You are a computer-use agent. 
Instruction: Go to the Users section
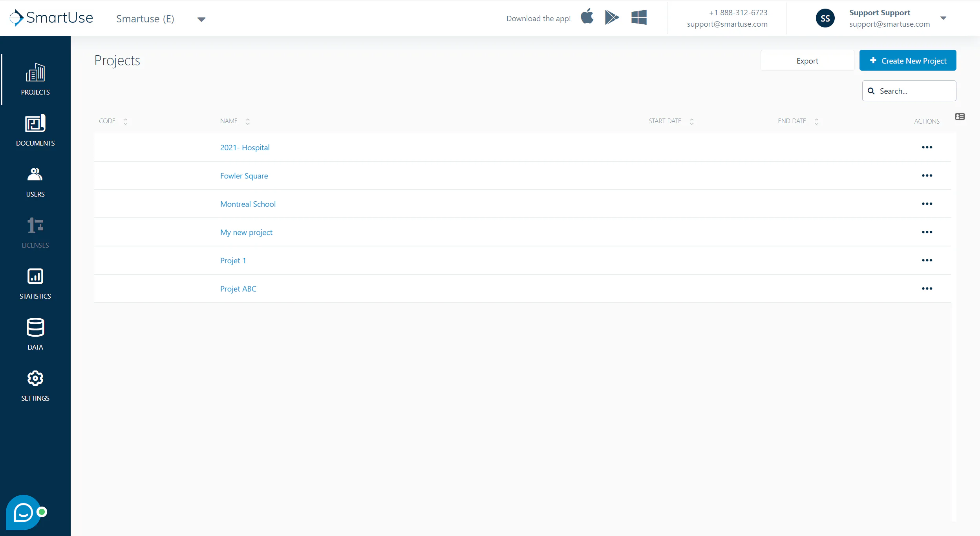35,181
